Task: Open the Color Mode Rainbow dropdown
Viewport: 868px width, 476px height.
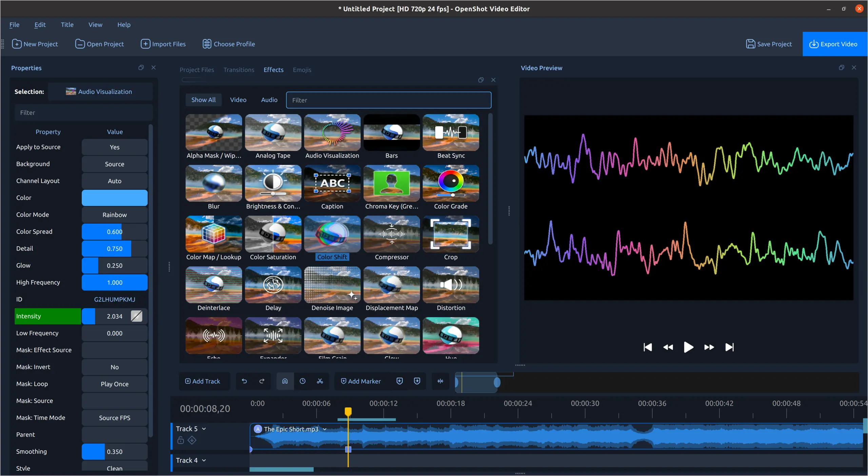Action: pos(115,215)
